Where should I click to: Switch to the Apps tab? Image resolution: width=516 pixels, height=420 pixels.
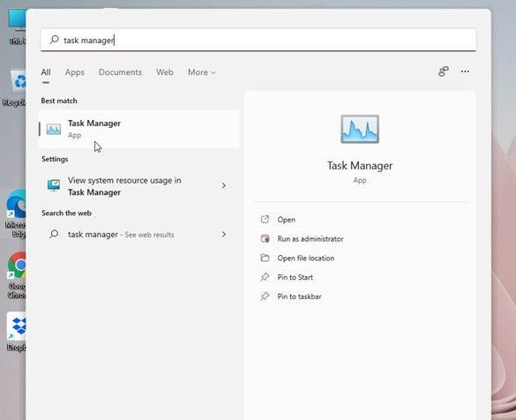point(75,72)
